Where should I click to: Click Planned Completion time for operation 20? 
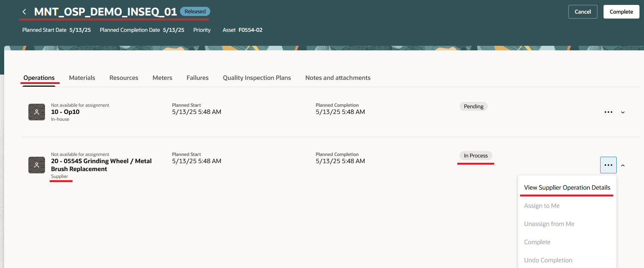[x=340, y=161]
